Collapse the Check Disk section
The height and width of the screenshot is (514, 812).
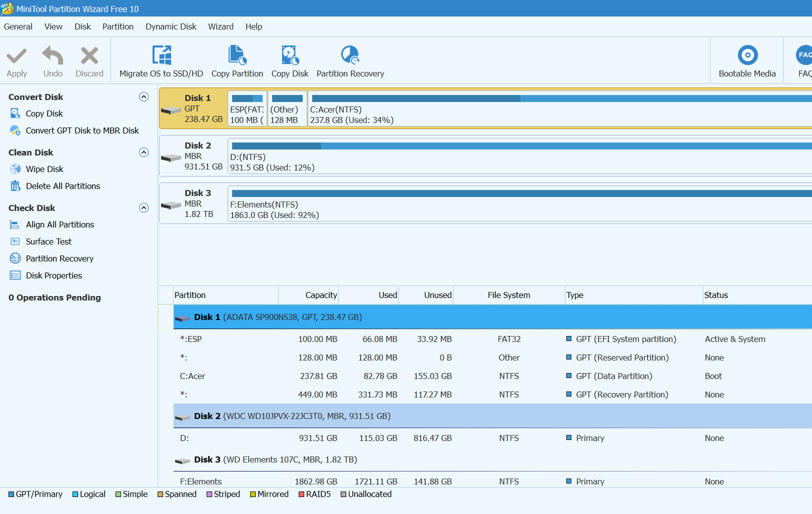144,208
